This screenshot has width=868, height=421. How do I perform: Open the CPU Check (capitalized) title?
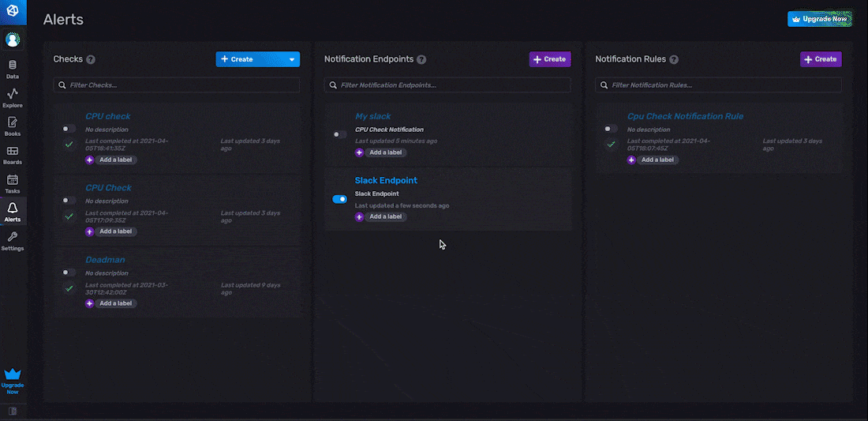(x=109, y=188)
